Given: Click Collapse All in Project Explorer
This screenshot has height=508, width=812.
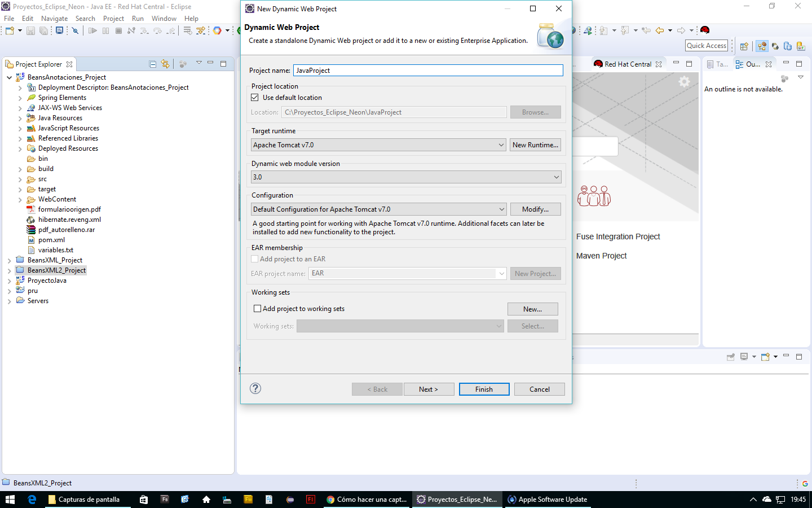Looking at the screenshot, I should pyautogui.click(x=152, y=64).
